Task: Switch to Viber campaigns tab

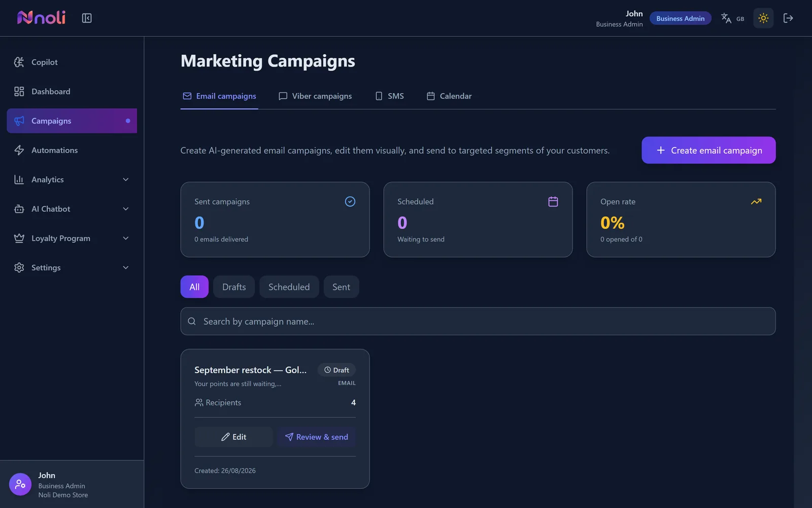Action: [315, 96]
